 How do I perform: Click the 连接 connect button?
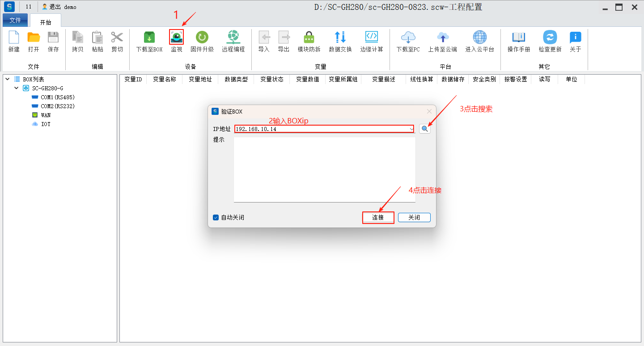378,218
